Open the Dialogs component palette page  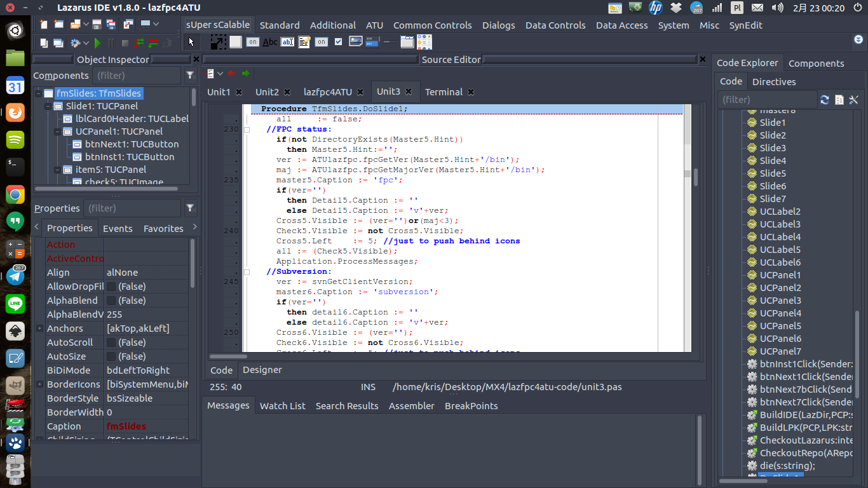tap(498, 25)
